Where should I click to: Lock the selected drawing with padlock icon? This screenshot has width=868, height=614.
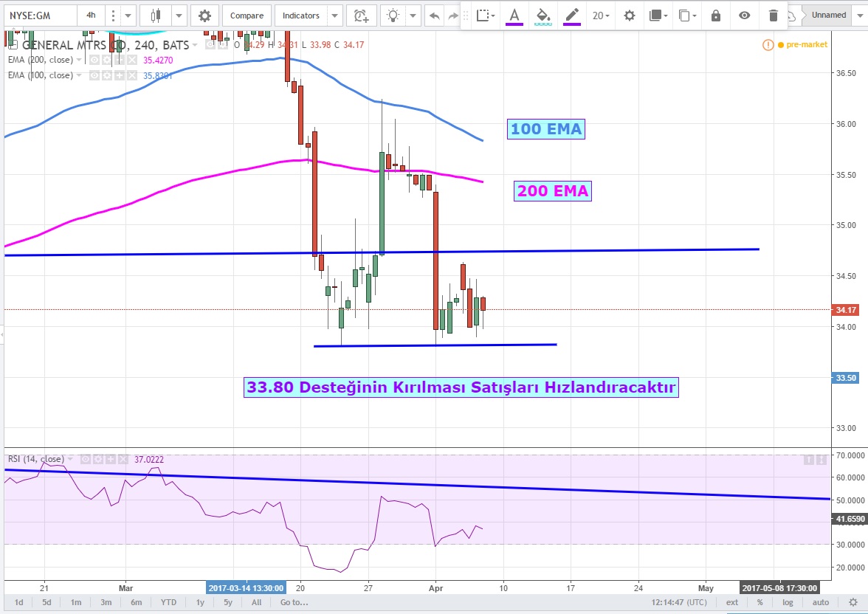point(715,15)
